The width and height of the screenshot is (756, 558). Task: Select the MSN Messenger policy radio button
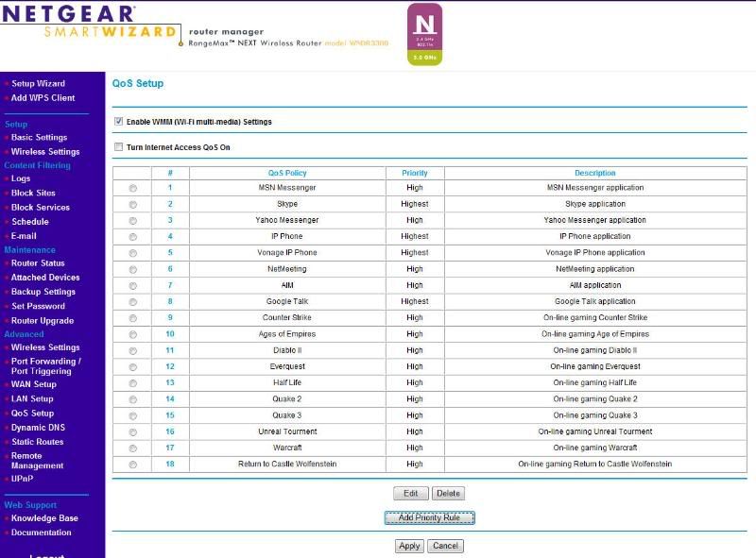point(132,188)
